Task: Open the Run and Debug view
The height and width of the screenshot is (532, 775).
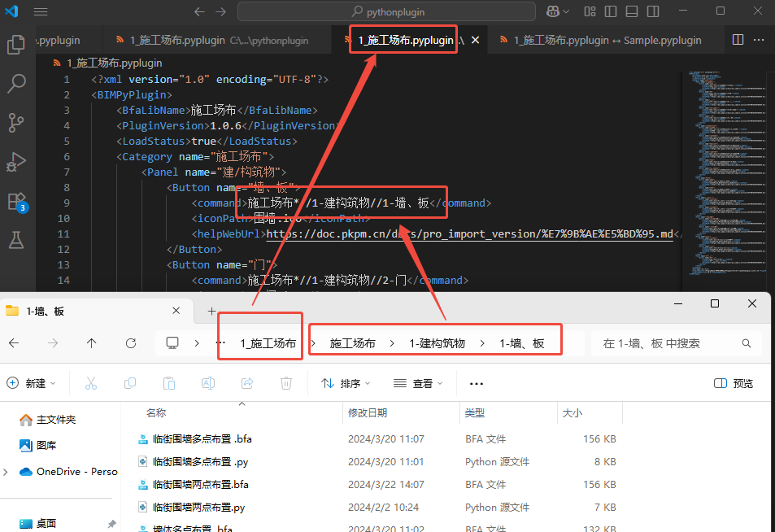Action: tap(16, 161)
